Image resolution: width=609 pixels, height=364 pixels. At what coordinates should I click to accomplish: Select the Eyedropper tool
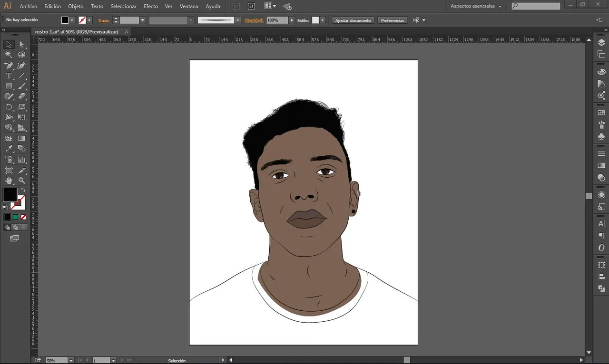[9, 149]
